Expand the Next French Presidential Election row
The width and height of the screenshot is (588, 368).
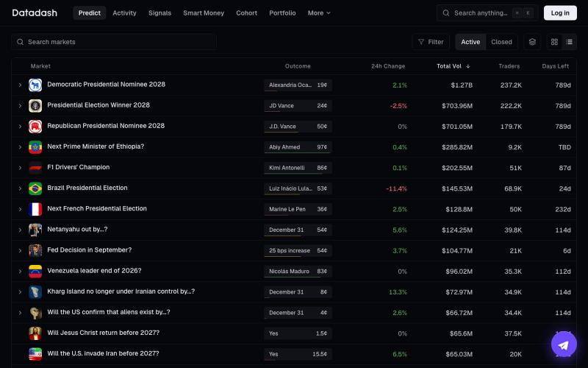tap(20, 209)
